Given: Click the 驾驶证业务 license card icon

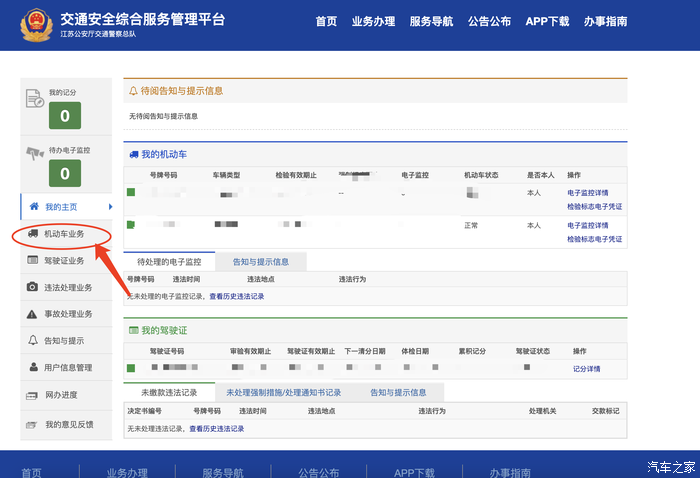Looking at the screenshot, I should (33, 261).
